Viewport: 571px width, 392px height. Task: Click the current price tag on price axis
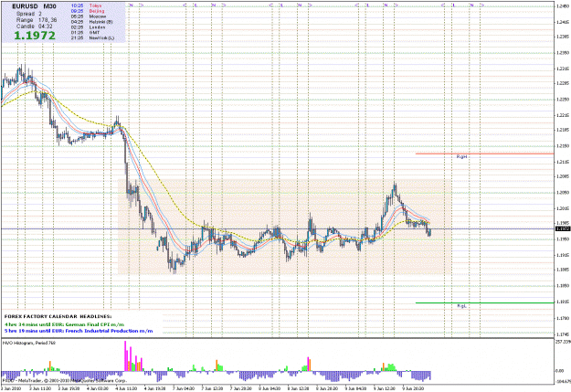coord(563,228)
